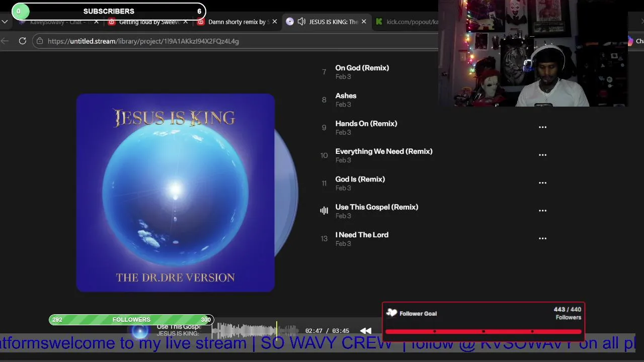
Task: Go back to the previous page
Action: pos(5,41)
